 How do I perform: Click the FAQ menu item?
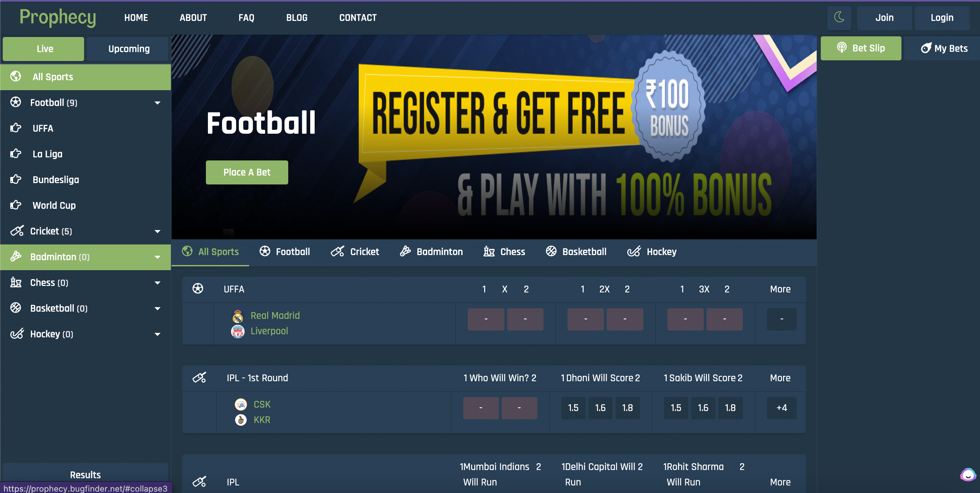point(246,17)
